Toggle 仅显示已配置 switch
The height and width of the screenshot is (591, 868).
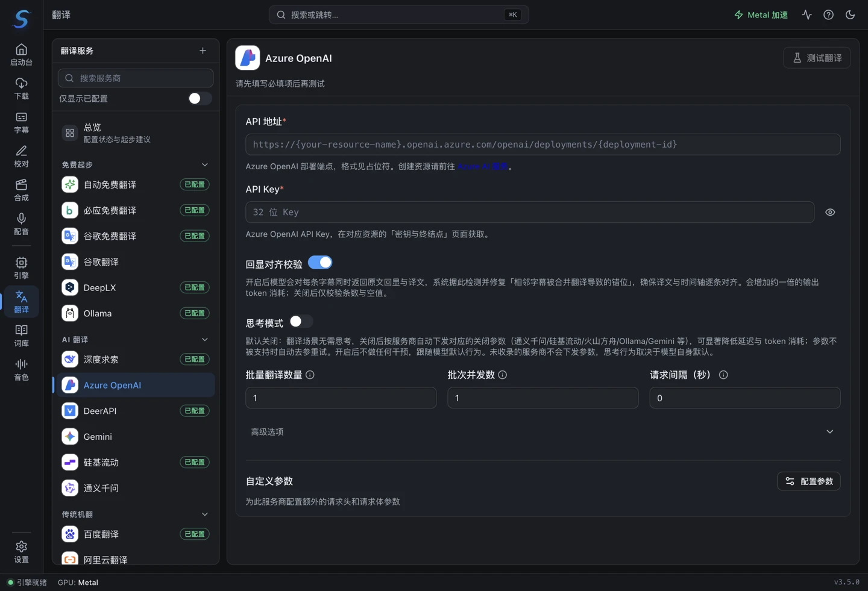[200, 98]
